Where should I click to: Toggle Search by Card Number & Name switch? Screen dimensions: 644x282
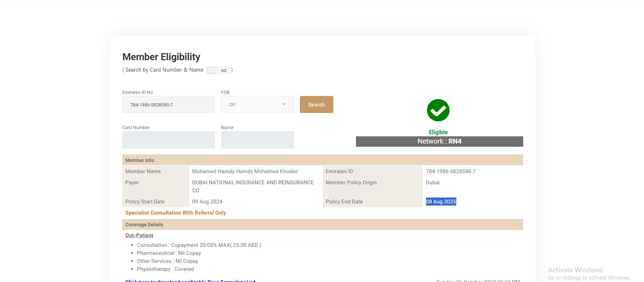click(x=218, y=70)
